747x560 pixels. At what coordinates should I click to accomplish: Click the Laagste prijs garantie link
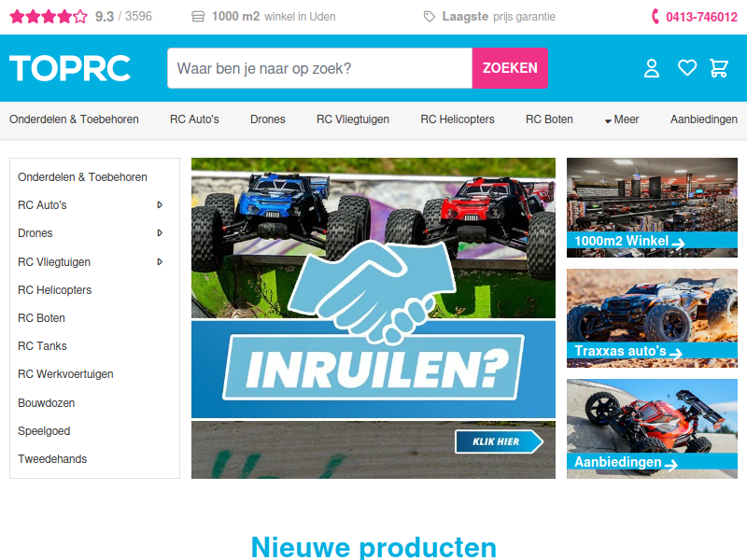click(499, 17)
